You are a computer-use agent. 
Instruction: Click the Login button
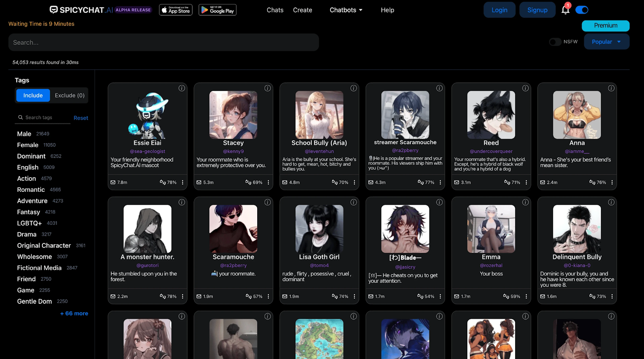tap(499, 10)
